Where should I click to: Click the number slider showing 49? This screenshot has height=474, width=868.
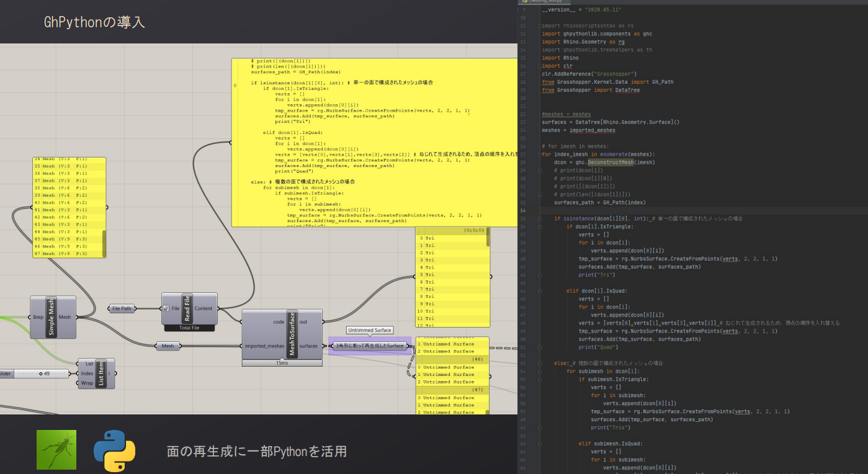tap(34, 373)
